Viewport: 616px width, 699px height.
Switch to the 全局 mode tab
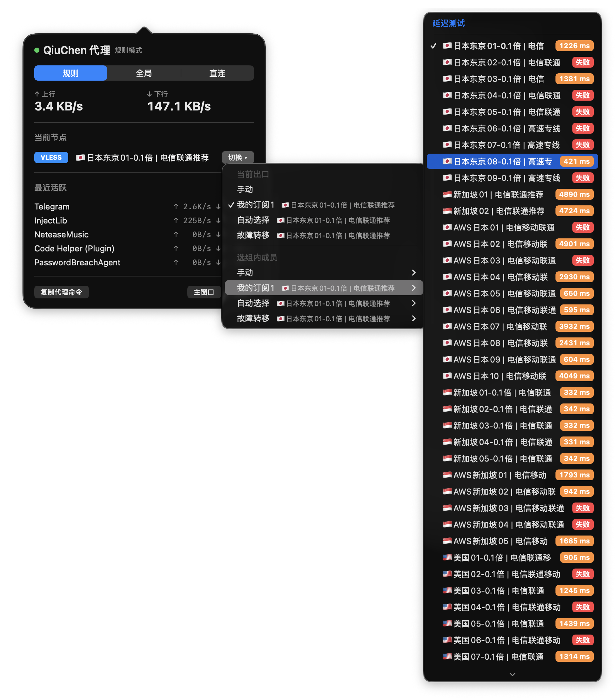click(x=144, y=73)
